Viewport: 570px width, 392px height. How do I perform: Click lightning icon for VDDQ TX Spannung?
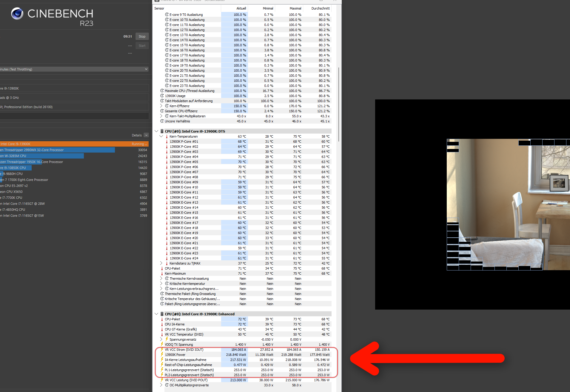162,344
